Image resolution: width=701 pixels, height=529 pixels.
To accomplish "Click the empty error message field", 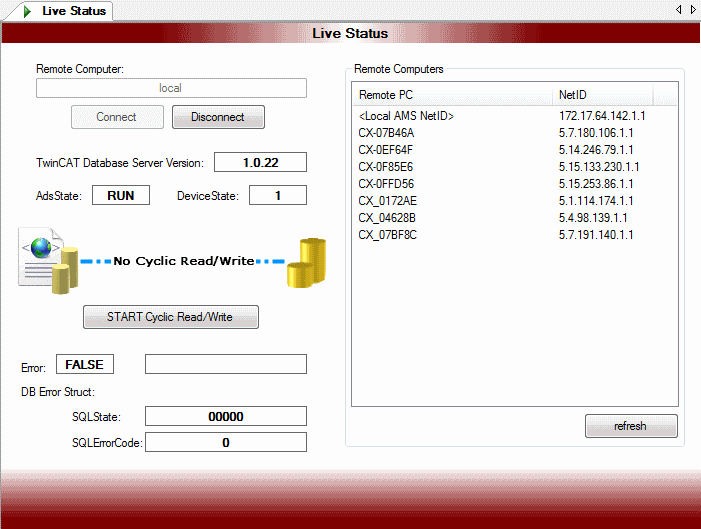I will click(x=226, y=364).
